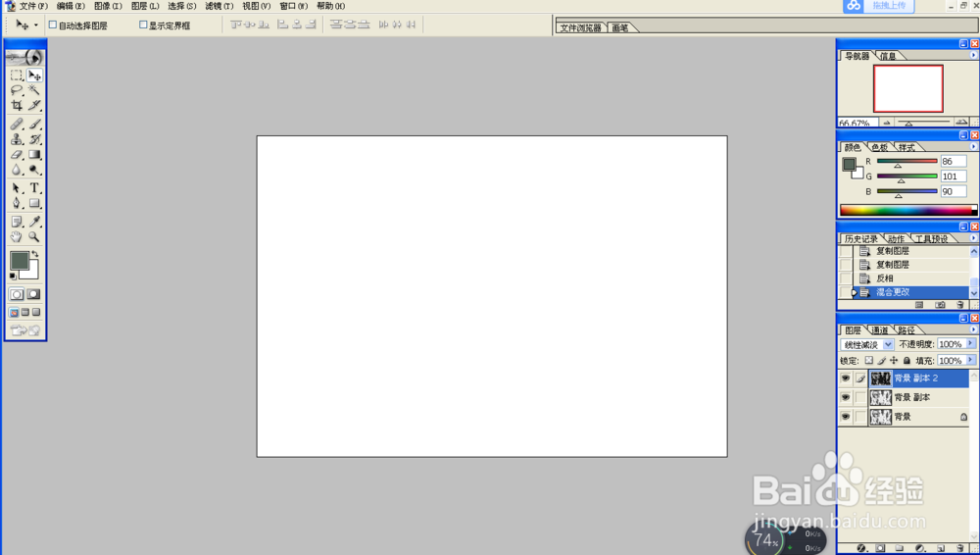Pick a color from the spectrum ramp

coord(908,210)
